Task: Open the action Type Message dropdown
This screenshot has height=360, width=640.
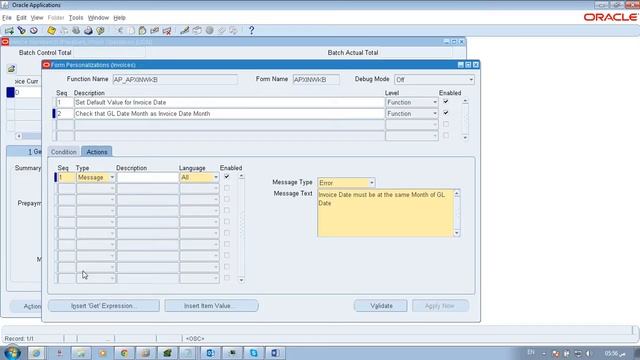Action: click(x=112, y=178)
